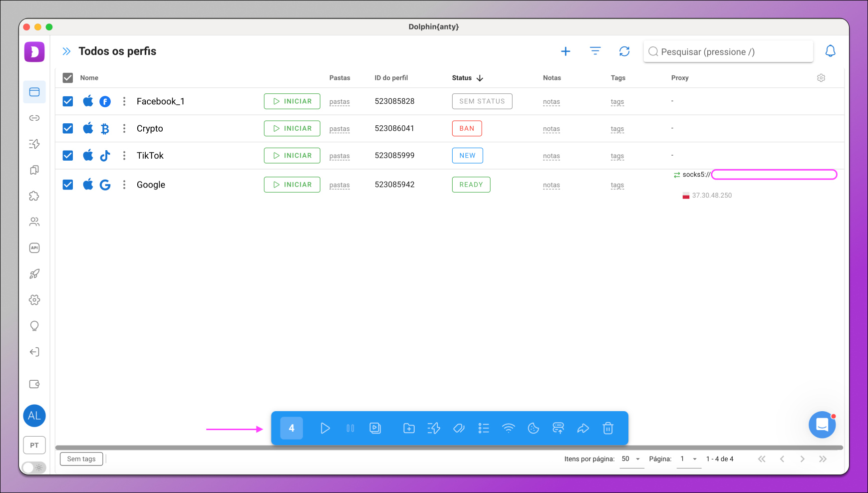Screen dimensions: 868x493
Task: Open the bookmarks sidebar icon
Action: pyautogui.click(x=34, y=170)
